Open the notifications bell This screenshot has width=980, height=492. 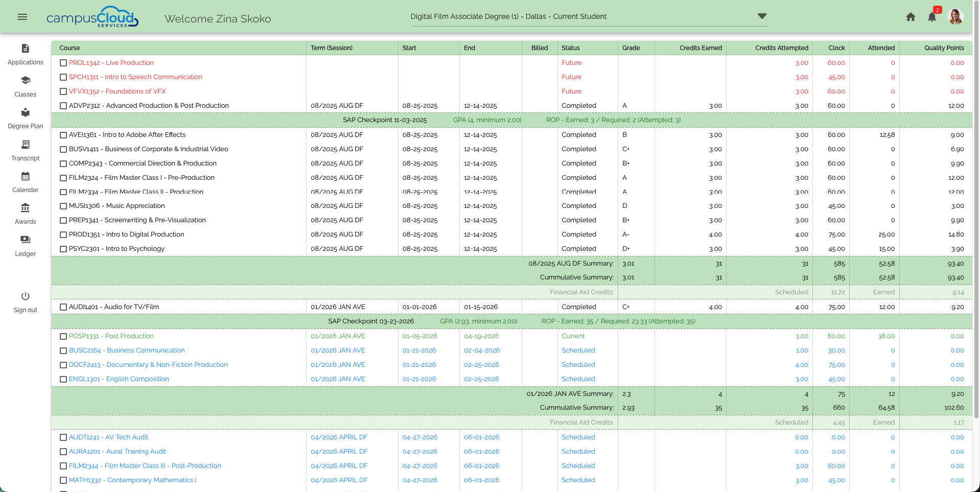pyautogui.click(x=931, y=16)
